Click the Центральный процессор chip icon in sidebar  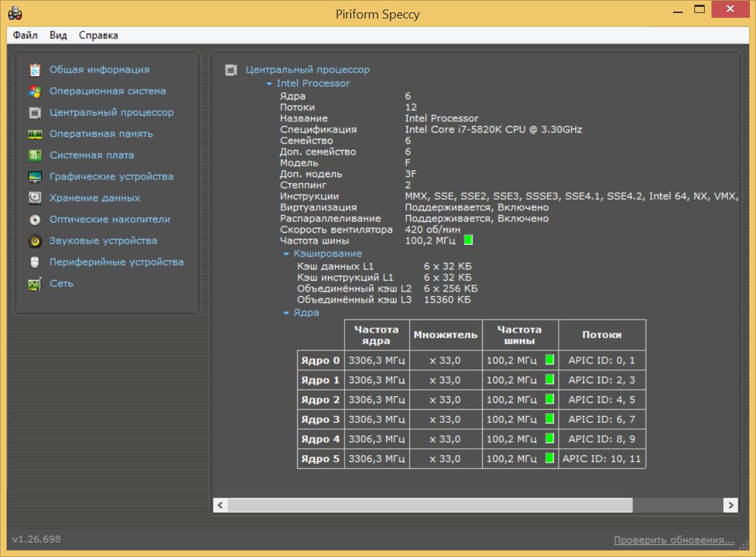tap(35, 113)
